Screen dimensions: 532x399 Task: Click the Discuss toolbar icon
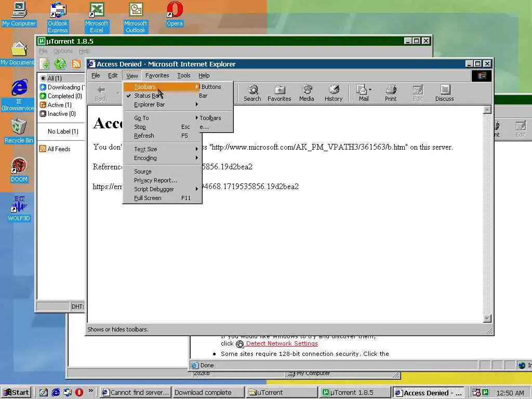click(445, 93)
